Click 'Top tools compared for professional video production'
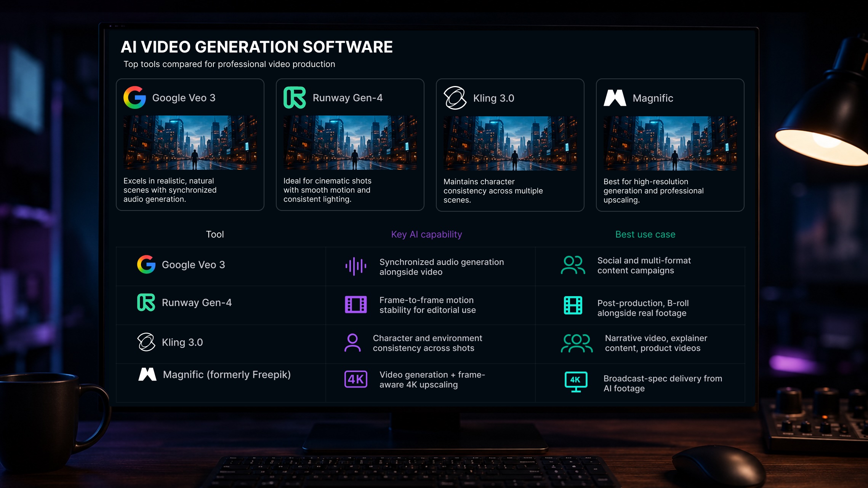The width and height of the screenshot is (868, 488). 229,64
